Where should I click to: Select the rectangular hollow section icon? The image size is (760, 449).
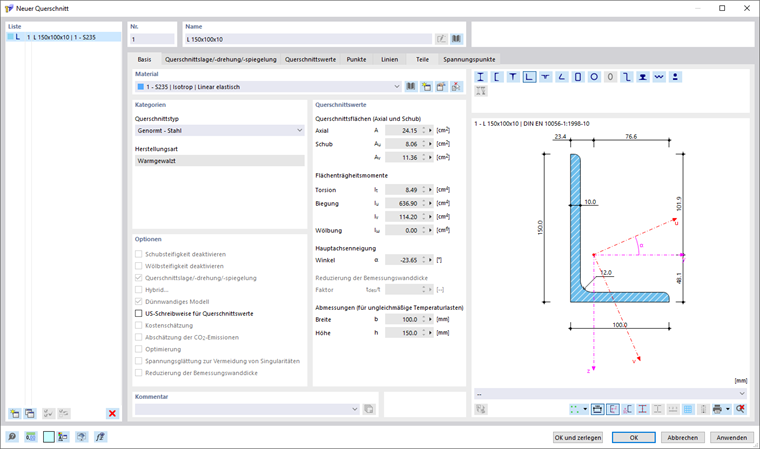(578, 77)
